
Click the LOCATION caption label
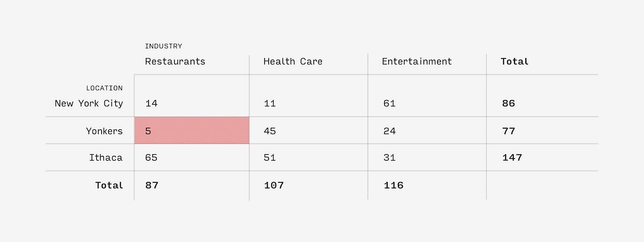click(104, 88)
